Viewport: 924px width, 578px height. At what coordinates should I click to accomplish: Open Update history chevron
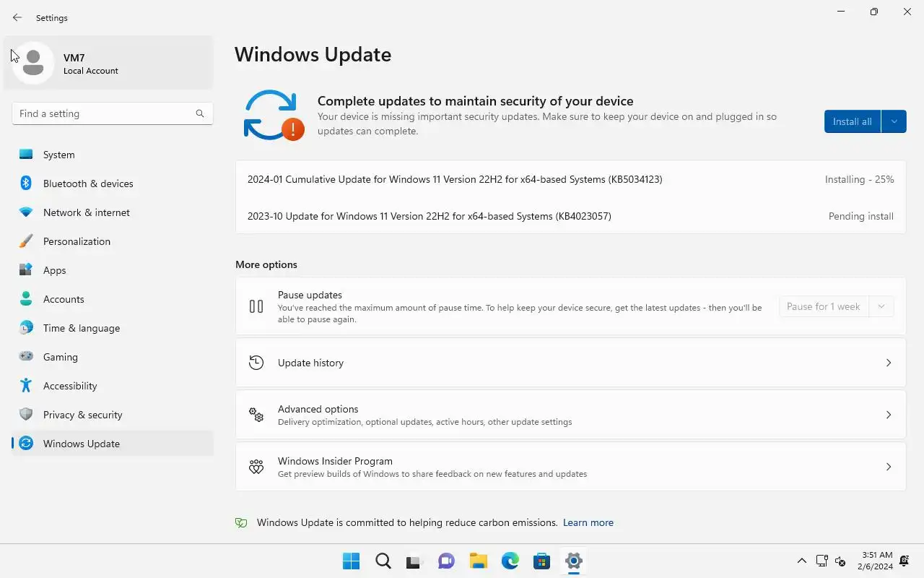tap(889, 363)
